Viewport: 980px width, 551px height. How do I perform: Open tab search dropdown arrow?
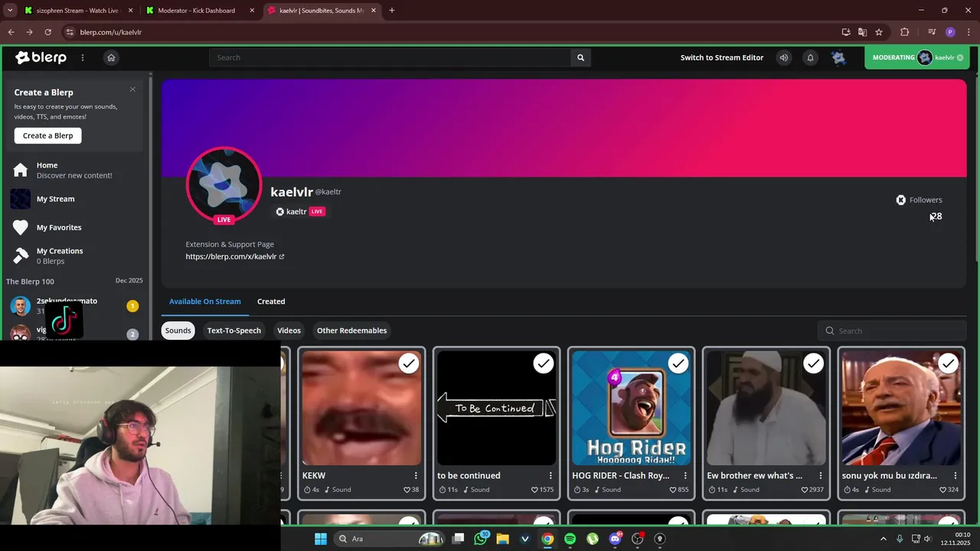(10, 11)
